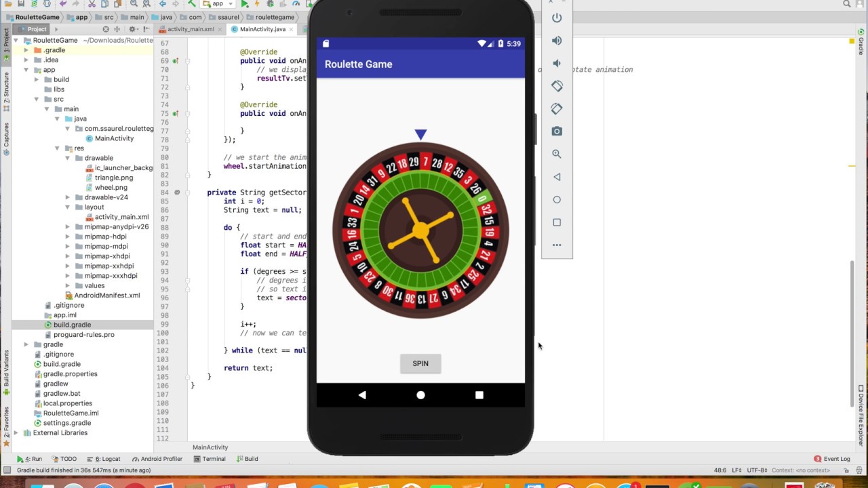
Task: Open the Terminal tool window tab
Action: point(210,459)
